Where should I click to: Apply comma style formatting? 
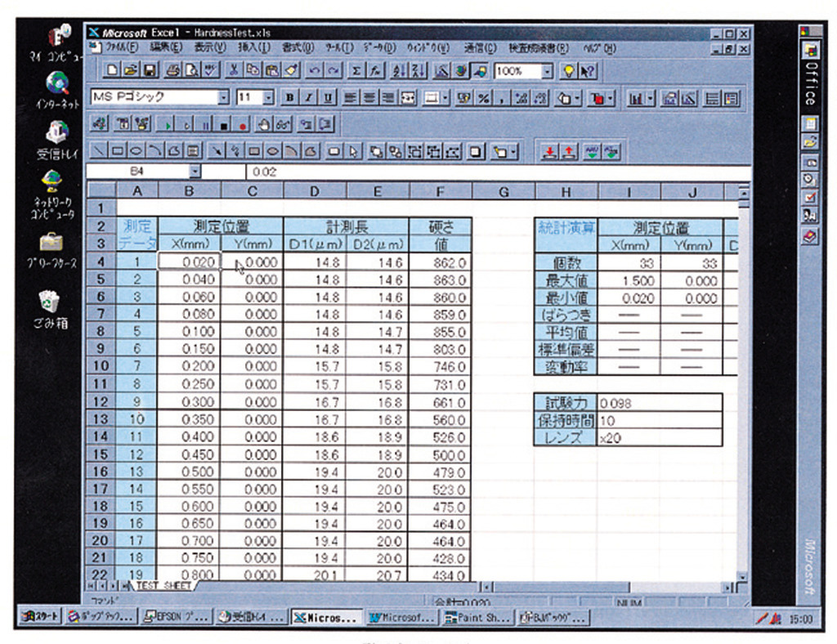tap(501, 98)
